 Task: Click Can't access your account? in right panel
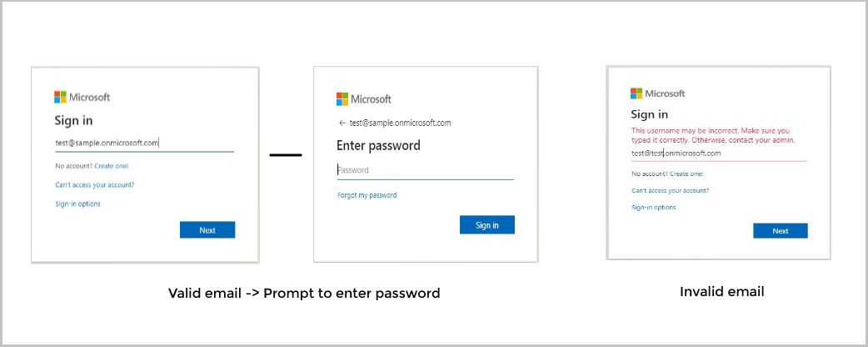pos(671,190)
